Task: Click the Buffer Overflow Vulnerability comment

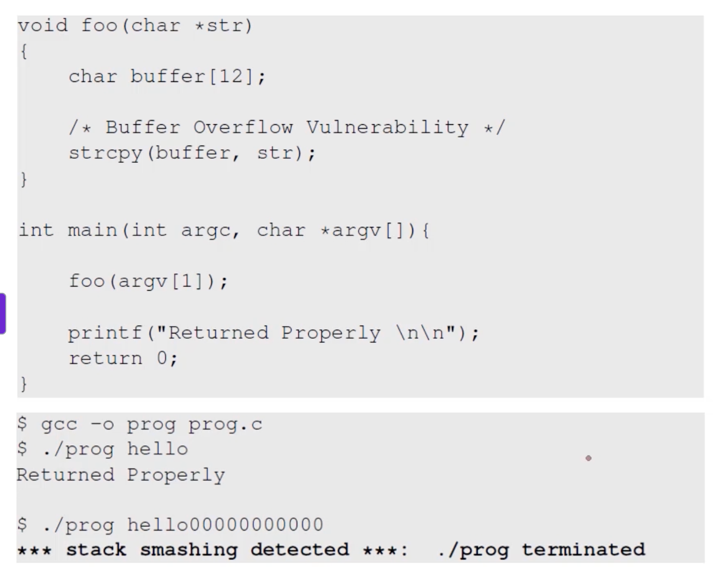Action: 287,128
